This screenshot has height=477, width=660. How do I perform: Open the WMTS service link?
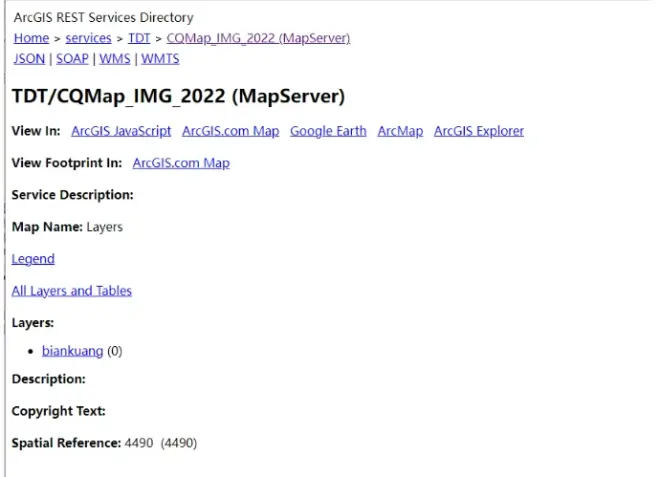coord(160,59)
